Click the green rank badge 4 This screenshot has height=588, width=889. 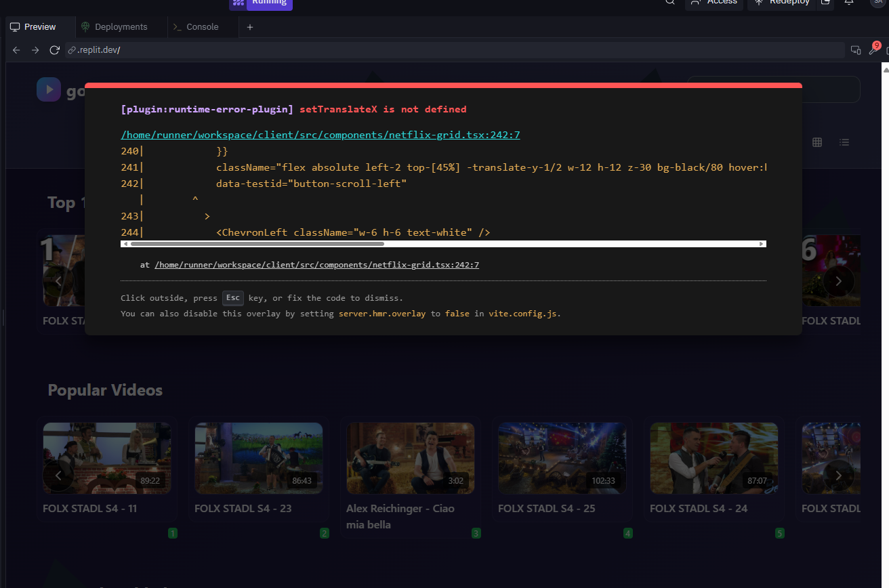(x=628, y=533)
